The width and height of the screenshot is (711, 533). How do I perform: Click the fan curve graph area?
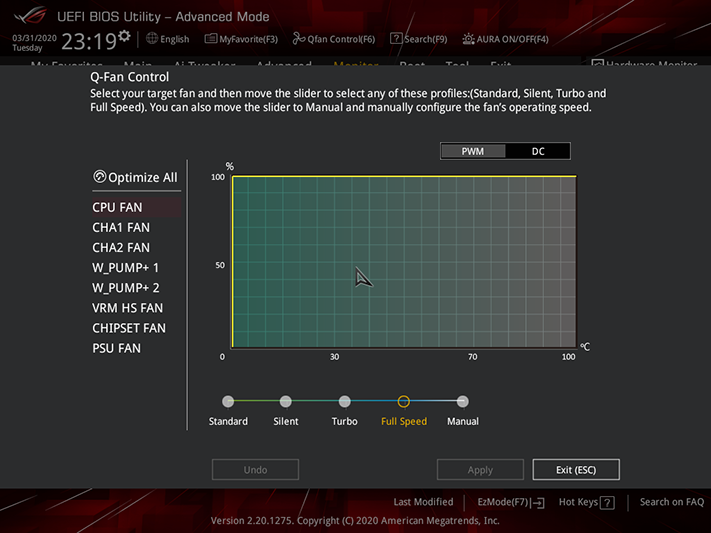point(404,262)
